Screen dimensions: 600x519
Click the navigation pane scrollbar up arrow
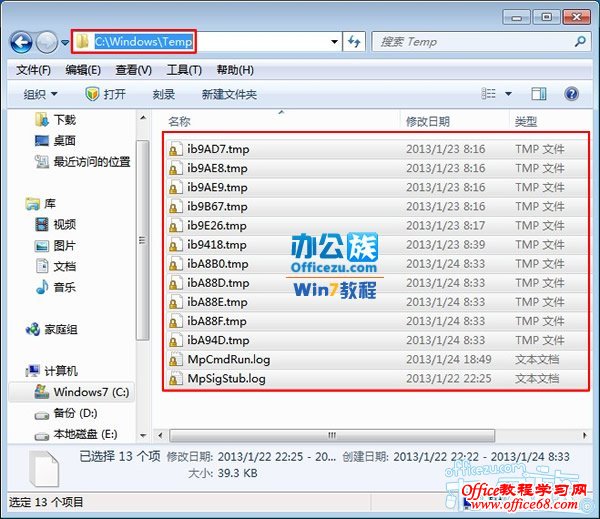click(x=143, y=118)
